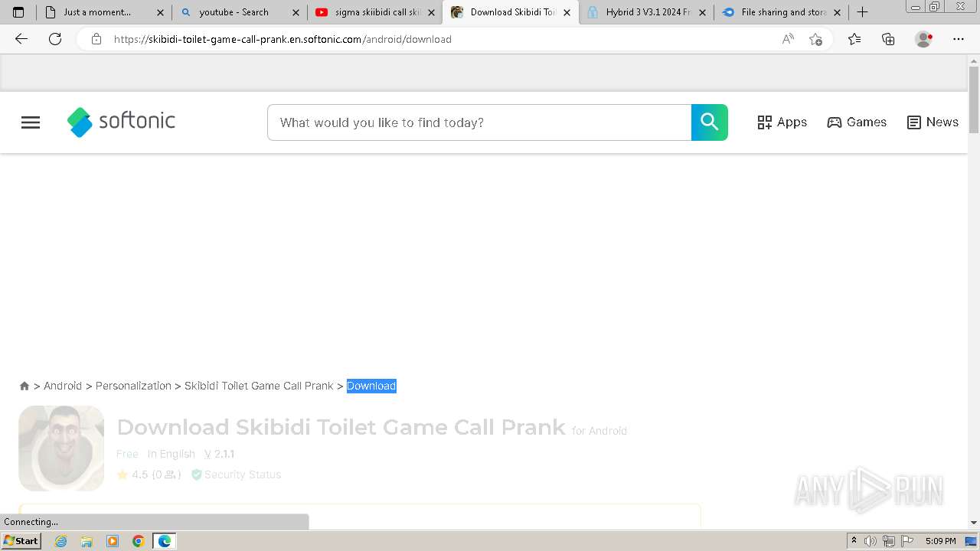The height and width of the screenshot is (551, 980).
Task: Click the address bar URL
Action: tap(283, 39)
